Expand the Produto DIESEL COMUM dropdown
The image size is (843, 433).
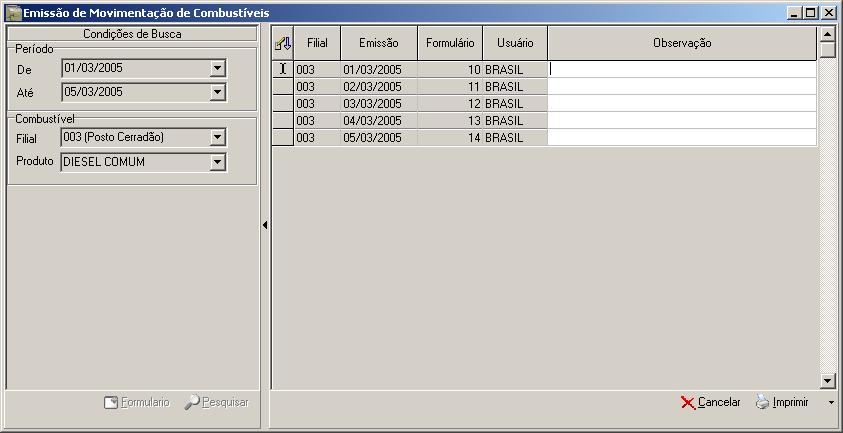[217, 161]
